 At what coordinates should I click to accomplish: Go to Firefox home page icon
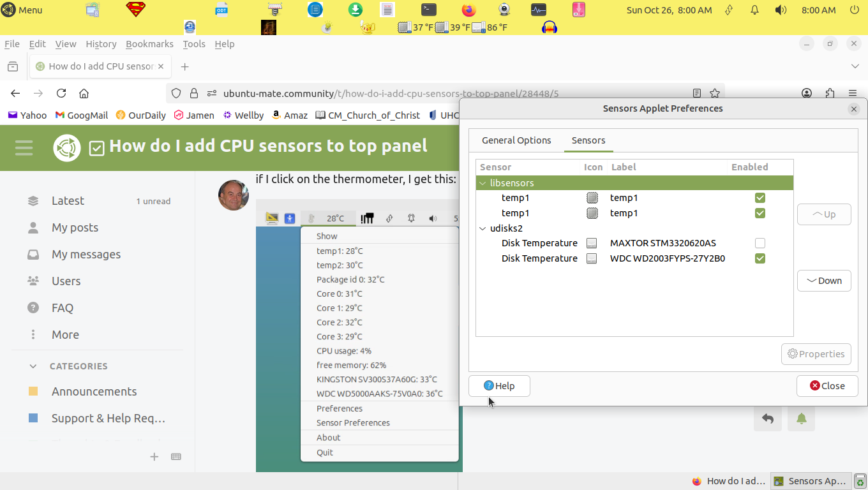pos(84,93)
